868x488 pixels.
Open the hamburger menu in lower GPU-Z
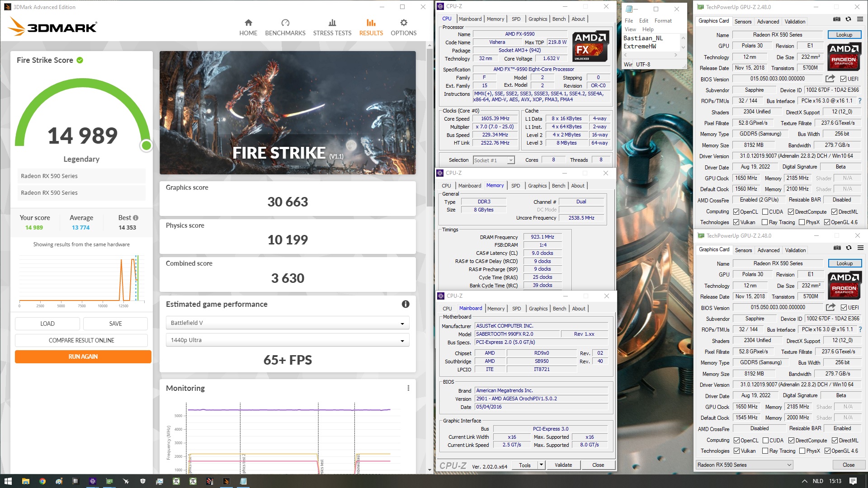[x=860, y=248]
